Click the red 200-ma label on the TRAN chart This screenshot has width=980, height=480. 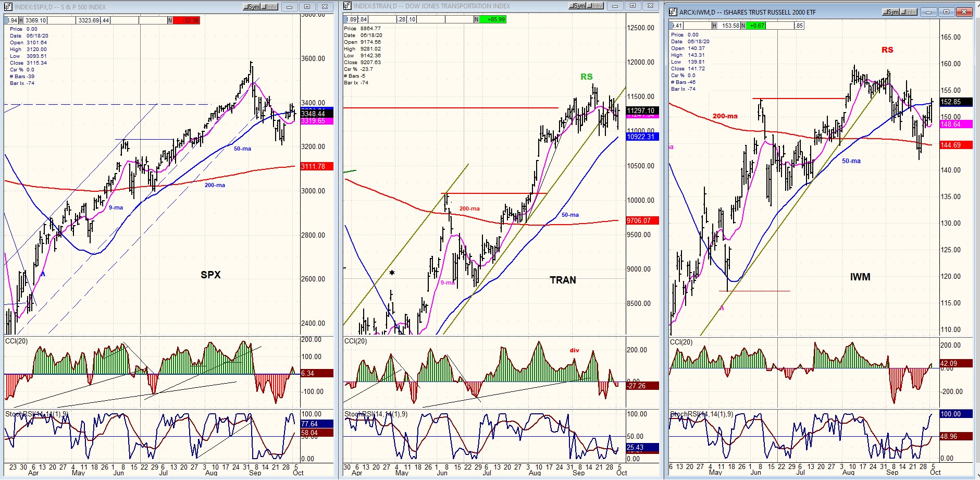pos(469,208)
